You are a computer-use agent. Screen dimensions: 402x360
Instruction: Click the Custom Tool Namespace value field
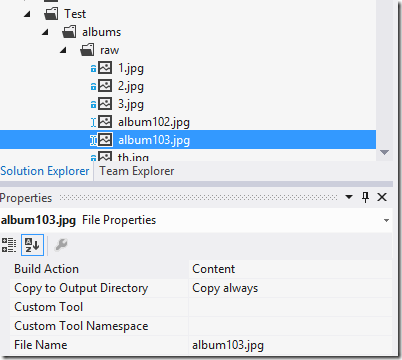click(290, 326)
